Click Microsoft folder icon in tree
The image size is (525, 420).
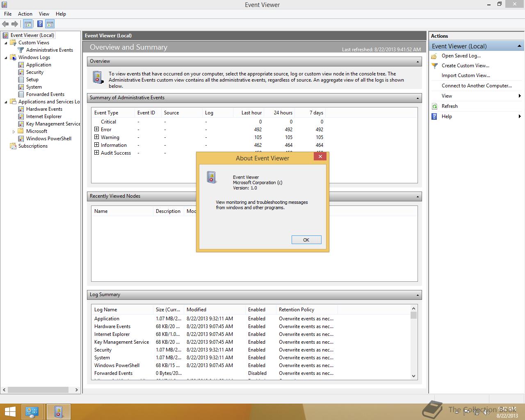point(21,131)
